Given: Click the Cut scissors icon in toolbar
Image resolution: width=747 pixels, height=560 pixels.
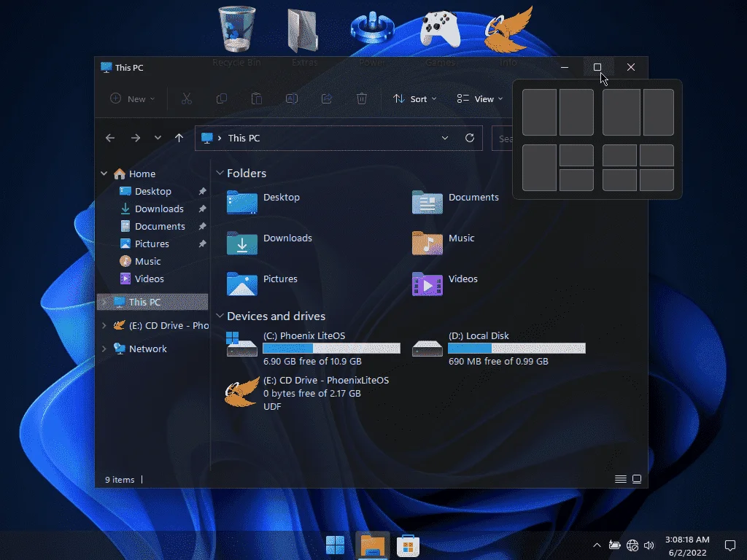Looking at the screenshot, I should point(186,98).
